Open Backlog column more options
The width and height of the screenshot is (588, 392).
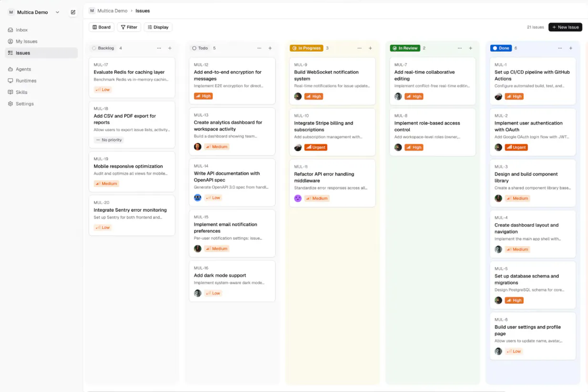[159, 48]
